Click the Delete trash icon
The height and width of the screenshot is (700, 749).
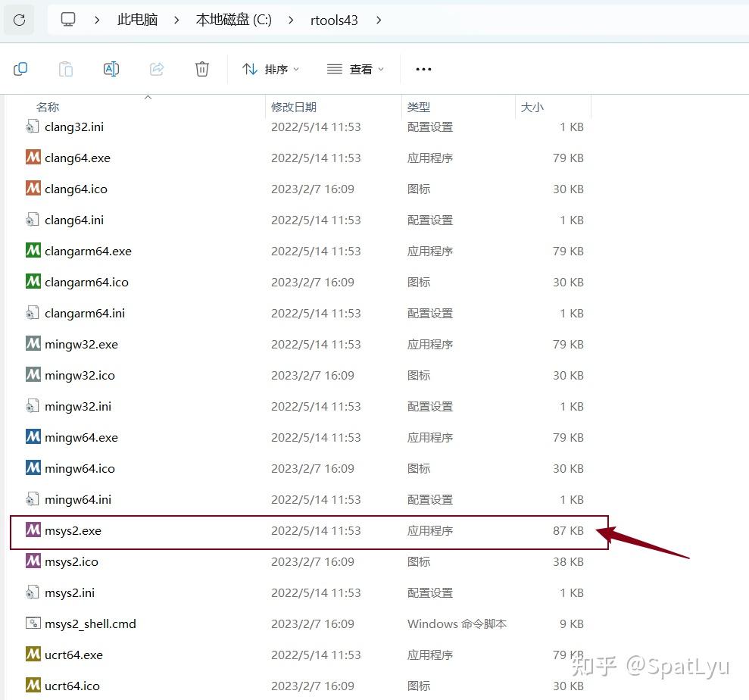pos(201,69)
